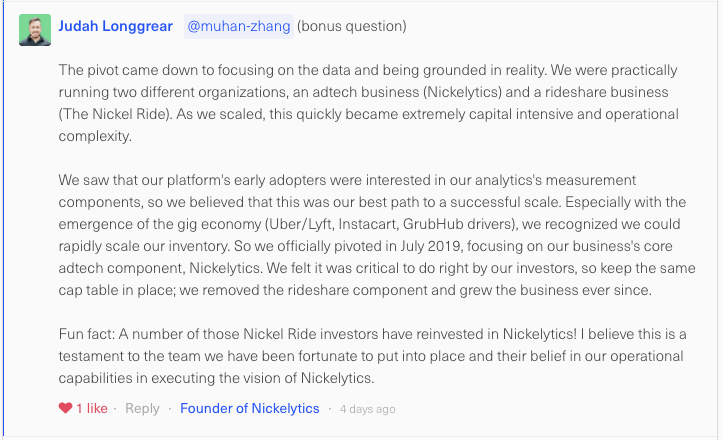Click the '1 like' count

pyautogui.click(x=92, y=409)
